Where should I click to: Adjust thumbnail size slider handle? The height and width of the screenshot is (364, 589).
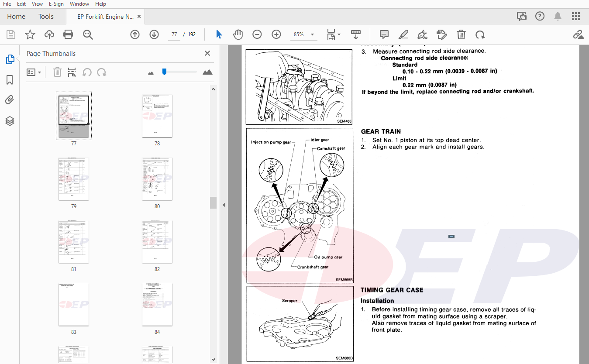pos(164,72)
